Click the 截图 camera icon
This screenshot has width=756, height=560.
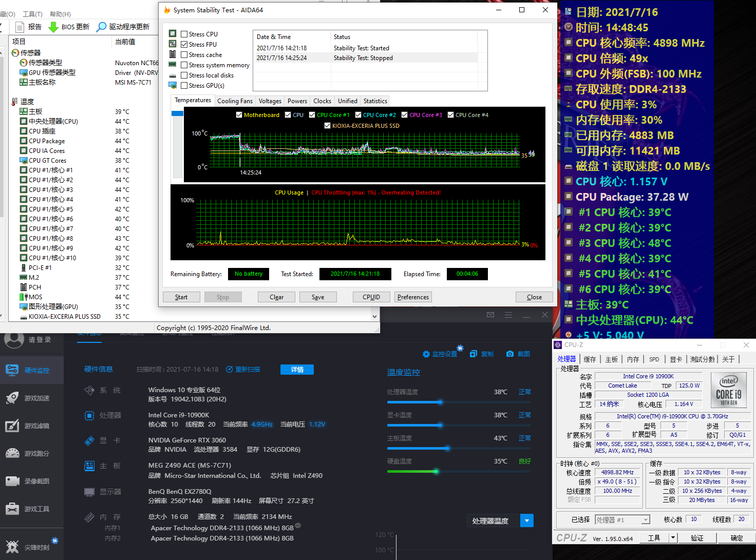[510, 354]
